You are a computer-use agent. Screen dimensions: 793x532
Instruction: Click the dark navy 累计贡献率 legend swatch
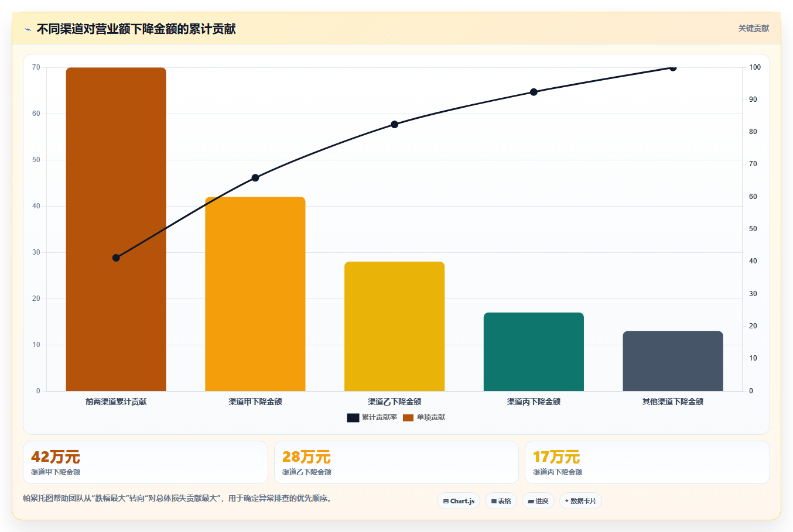(x=353, y=417)
